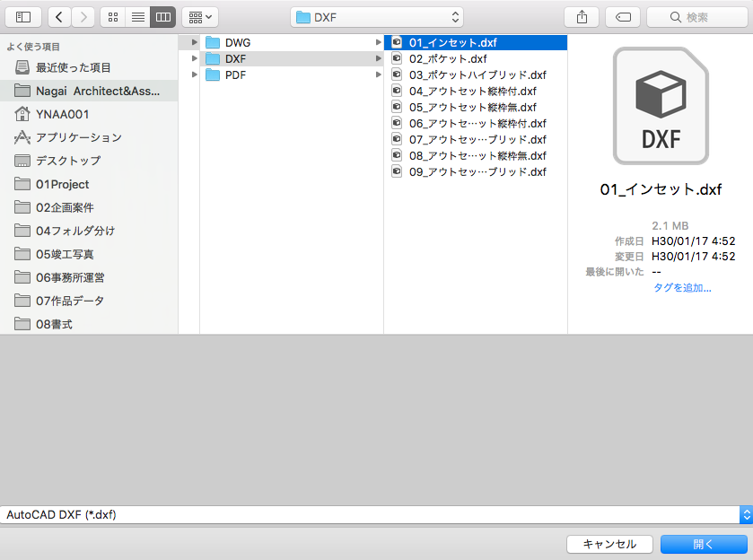Viewport: 753px width, 560px height.
Task: Expand the DXF folder disclosure triangle
Action: pyautogui.click(x=194, y=58)
